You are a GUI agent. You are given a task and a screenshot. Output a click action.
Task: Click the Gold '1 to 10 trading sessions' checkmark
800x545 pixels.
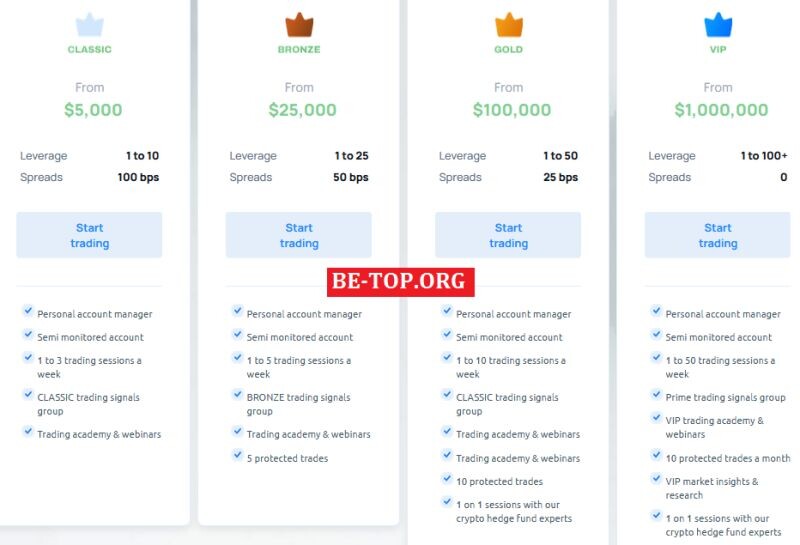coord(447,357)
